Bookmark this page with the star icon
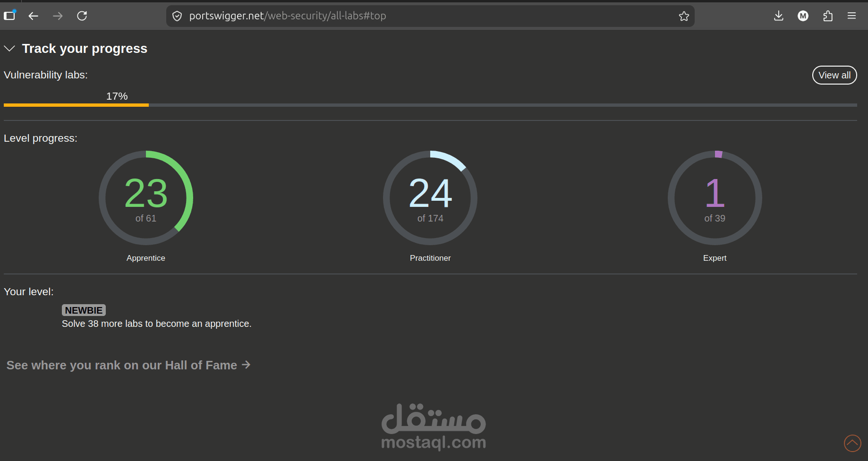This screenshot has height=461, width=868. [x=684, y=16]
